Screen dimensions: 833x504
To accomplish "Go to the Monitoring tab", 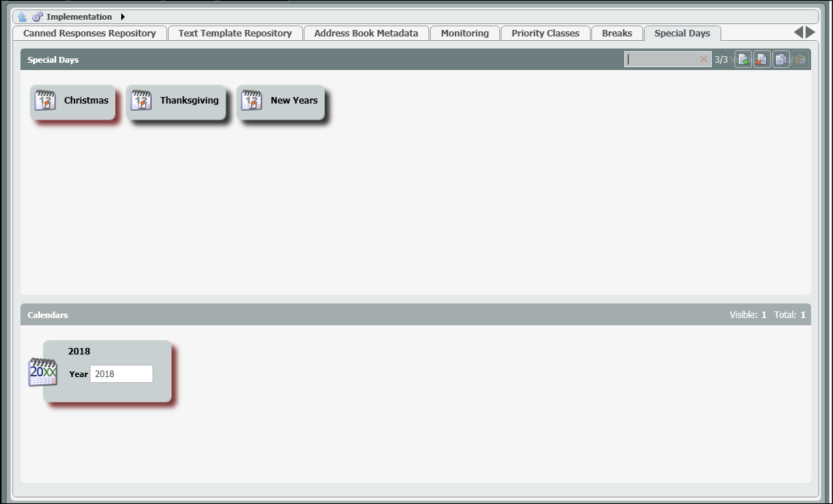I will tap(464, 34).
